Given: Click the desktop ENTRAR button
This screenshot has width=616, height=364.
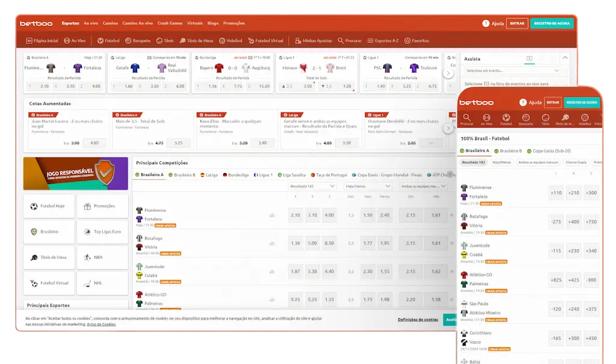Looking at the screenshot, I should point(517,23).
